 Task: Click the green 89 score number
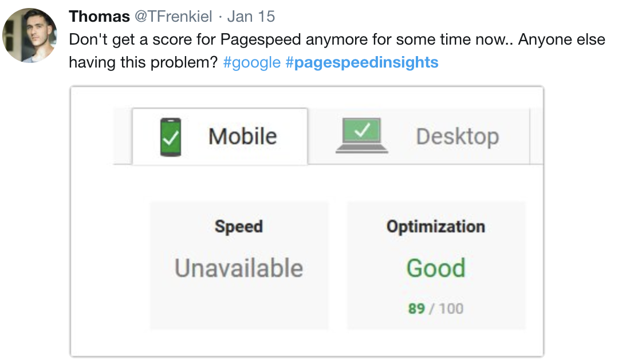416,308
